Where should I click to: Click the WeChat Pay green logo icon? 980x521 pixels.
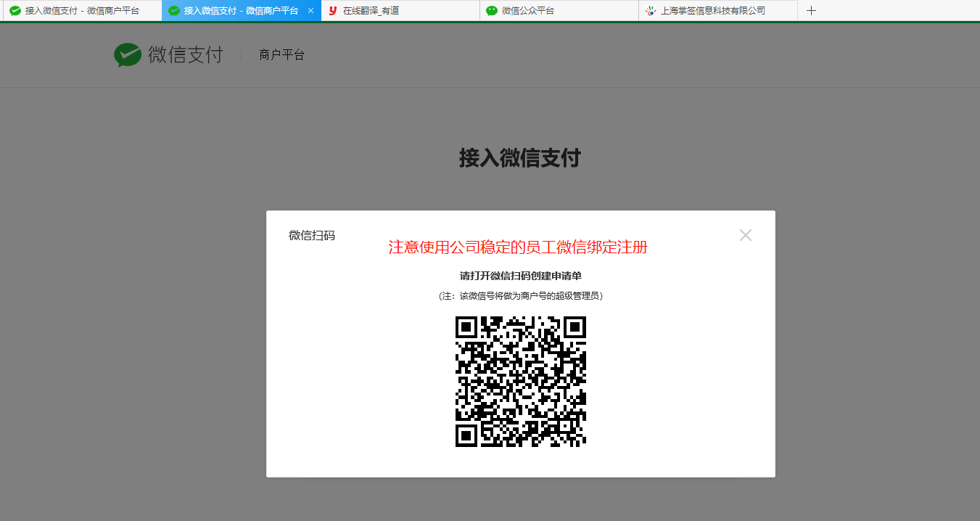(128, 55)
